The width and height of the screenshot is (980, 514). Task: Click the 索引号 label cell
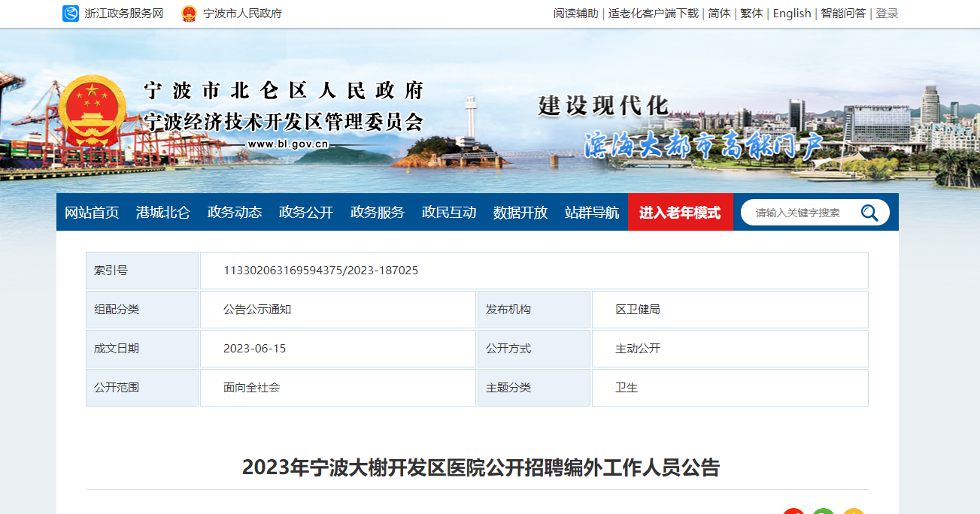pyautogui.click(x=142, y=271)
